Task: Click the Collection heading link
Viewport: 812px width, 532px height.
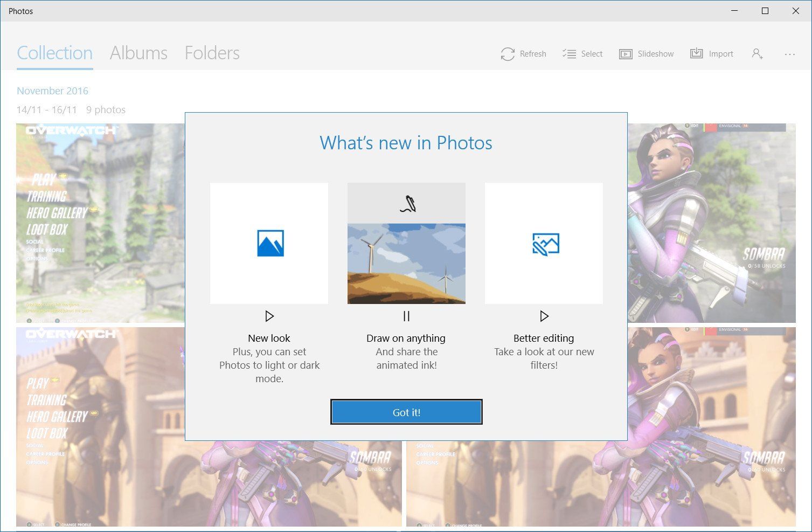Action: click(x=54, y=53)
